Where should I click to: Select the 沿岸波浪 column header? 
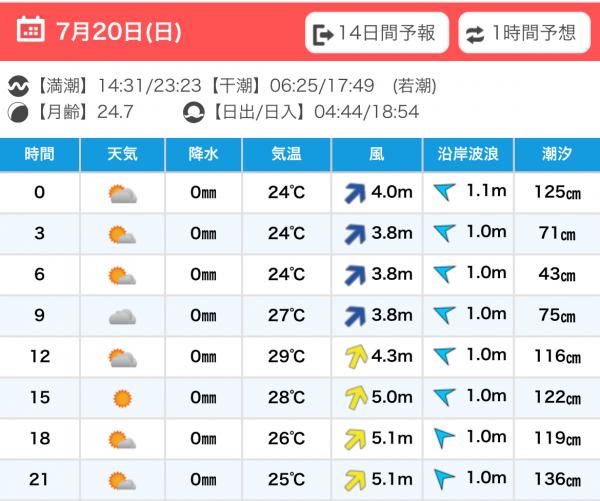468,154
